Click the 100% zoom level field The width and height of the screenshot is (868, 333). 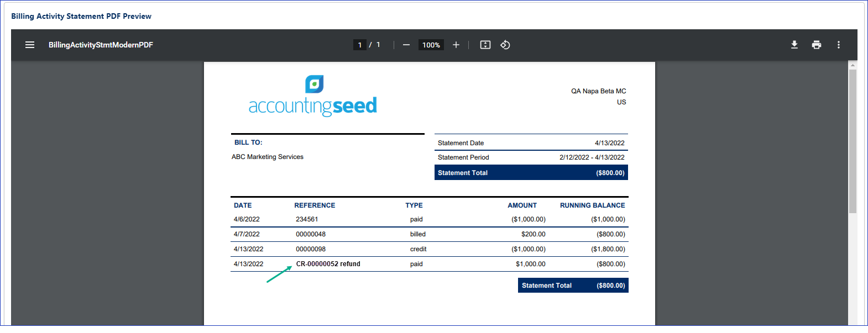pos(431,45)
